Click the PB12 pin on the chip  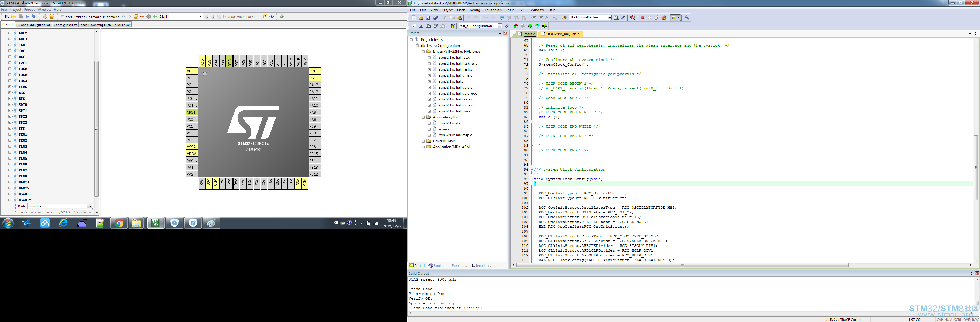(x=315, y=174)
